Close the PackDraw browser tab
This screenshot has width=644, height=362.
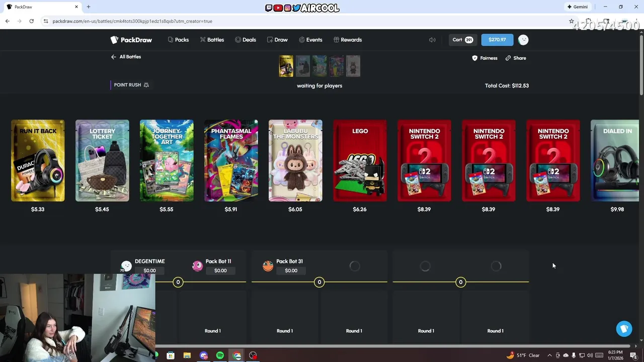[76, 7]
